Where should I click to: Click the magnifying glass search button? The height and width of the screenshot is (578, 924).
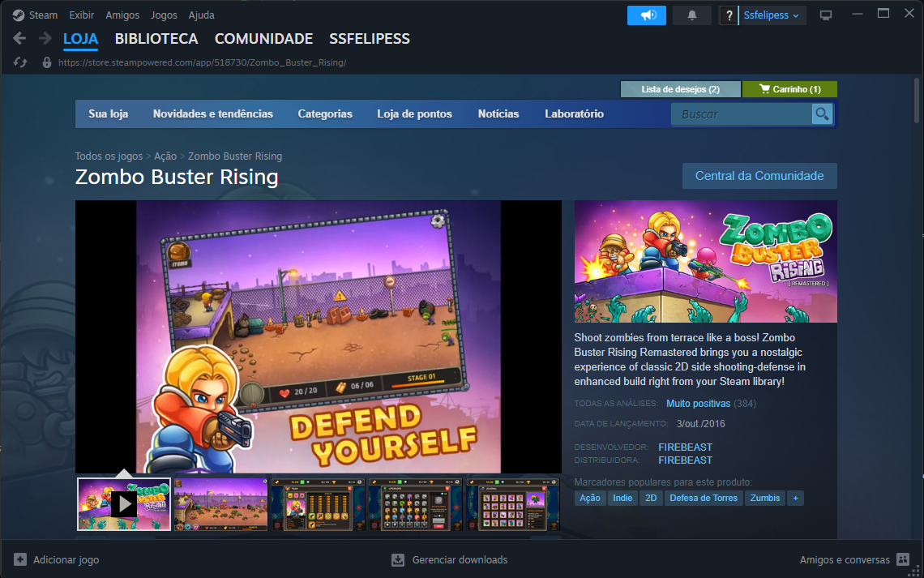pyautogui.click(x=822, y=113)
